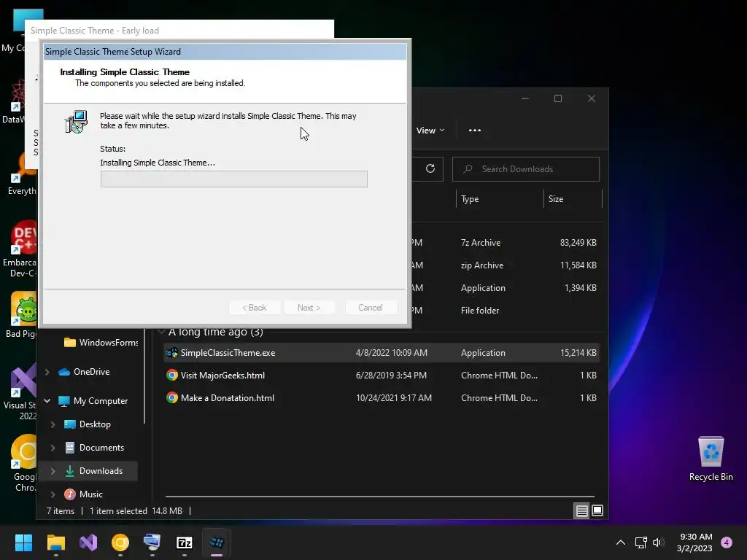This screenshot has width=747, height=560.
Task: Expand the OneDrive tree node
Action: [x=47, y=372]
